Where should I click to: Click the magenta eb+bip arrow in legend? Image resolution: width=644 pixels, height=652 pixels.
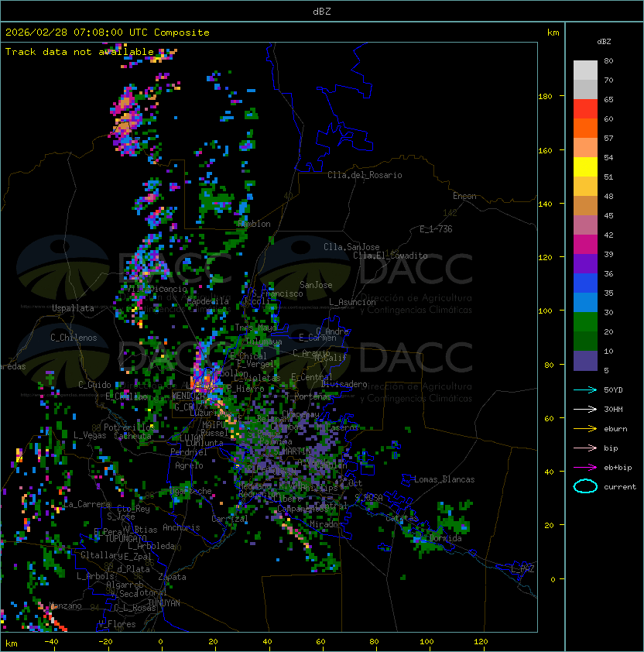pyautogui.click(x=585, y=468)
